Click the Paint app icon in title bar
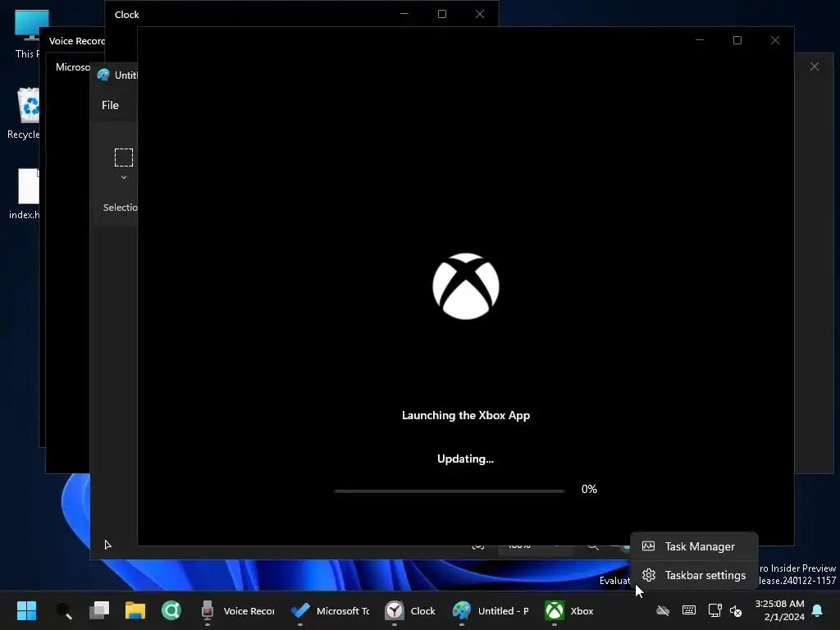Image resolution: width=840 pixels, height=630 pixels. [103, 75]
